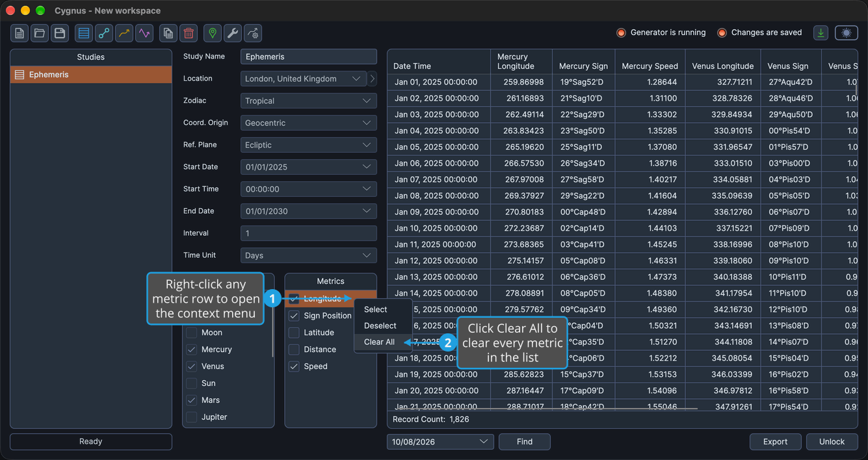Expand the Ref. Plane Ecliptic dropdown
This screenshot has height=460, width=868.
click(309, 145)
